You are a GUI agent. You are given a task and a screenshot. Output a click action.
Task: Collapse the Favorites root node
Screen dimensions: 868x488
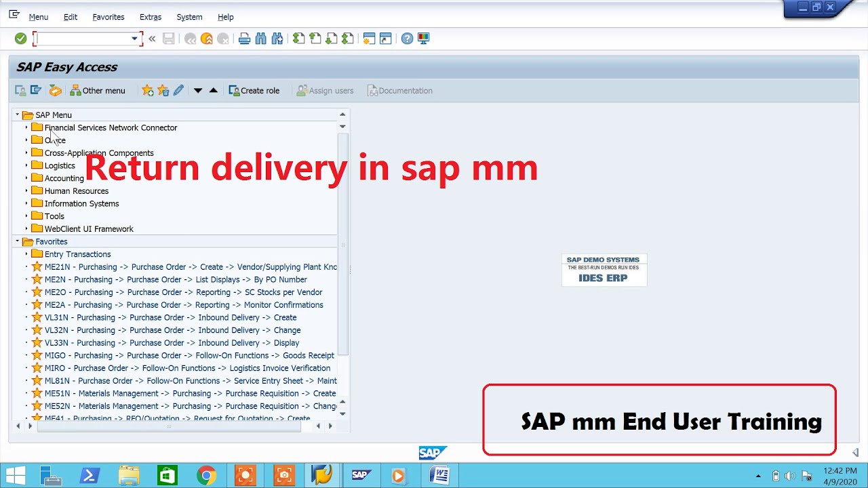(18, 241)
